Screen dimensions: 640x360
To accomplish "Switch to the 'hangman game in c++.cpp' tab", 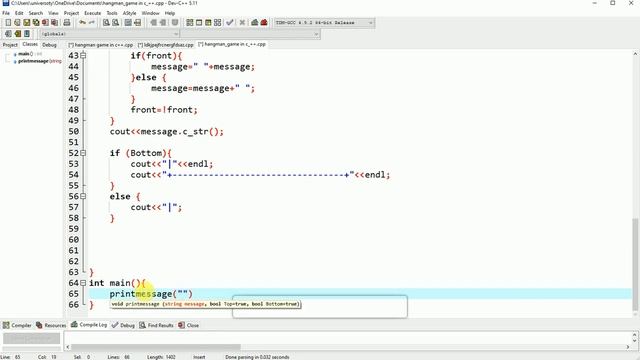I will tap(101, 45).
